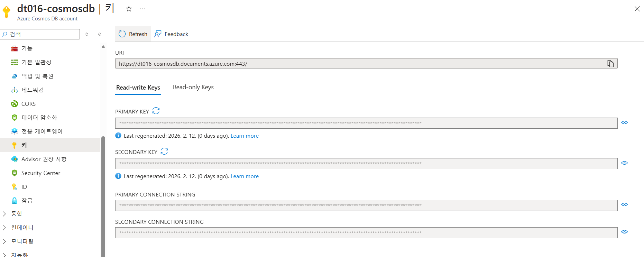
Task: Click the secondary connection string field
Action: coord(366,233)
